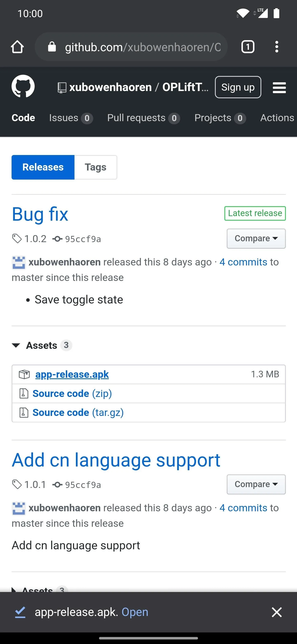Click the 95ccf9a commit hash under 1.0.2
This screenshot has width=297, height=644.
83,239
